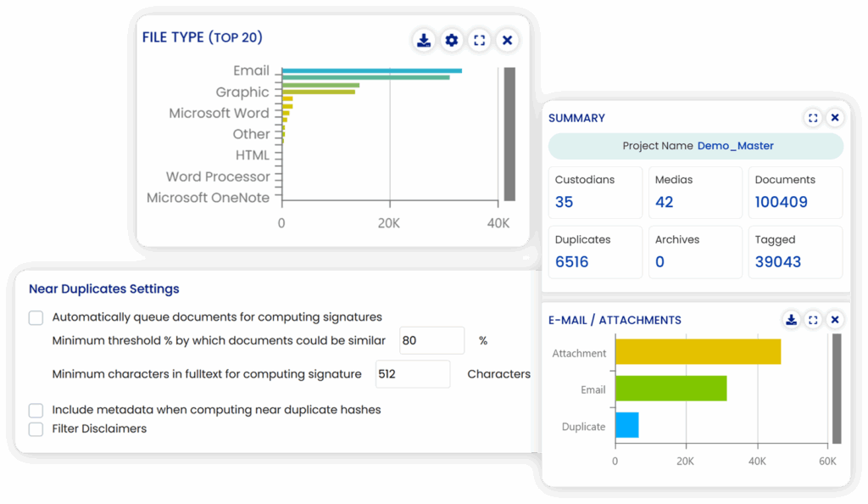Download the File Type chart
868x504 pixels.
[x=424, y=40]
